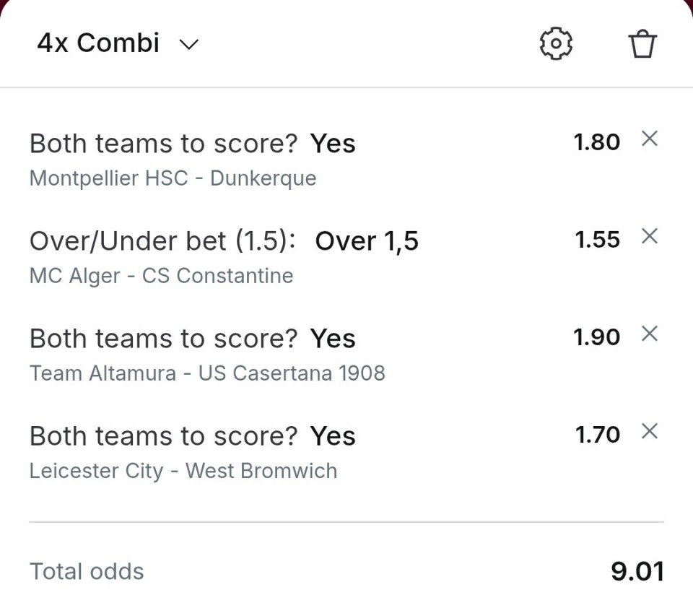Remove the Team Altamura - US Casertana bet
The width and height of the screenshot is (693, 616).
[650, 334]
